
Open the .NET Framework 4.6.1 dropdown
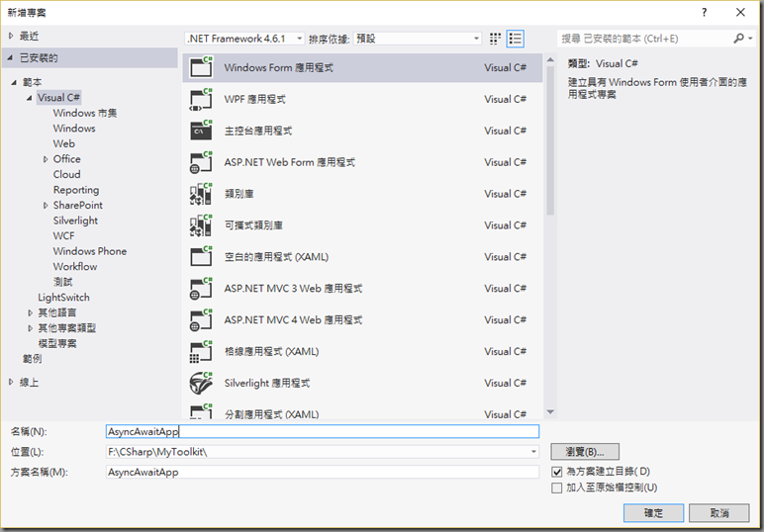(x=245, y=39)
